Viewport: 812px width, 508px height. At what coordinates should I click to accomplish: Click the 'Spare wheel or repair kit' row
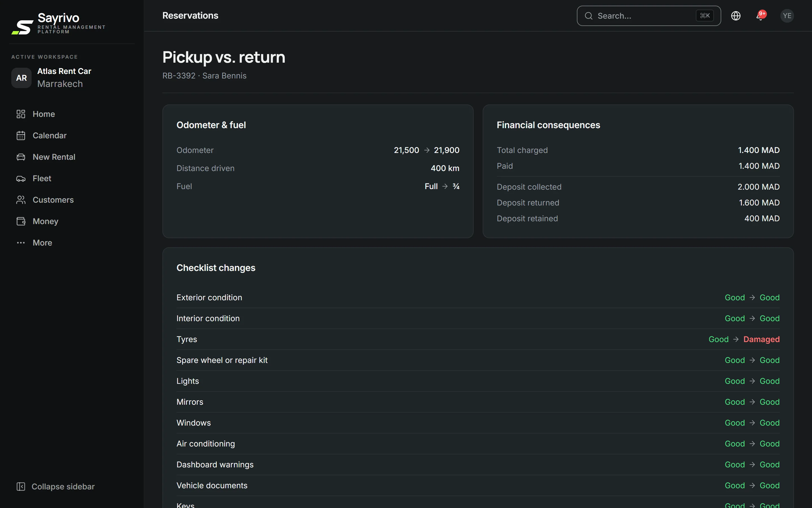click(x=478, y=360)
